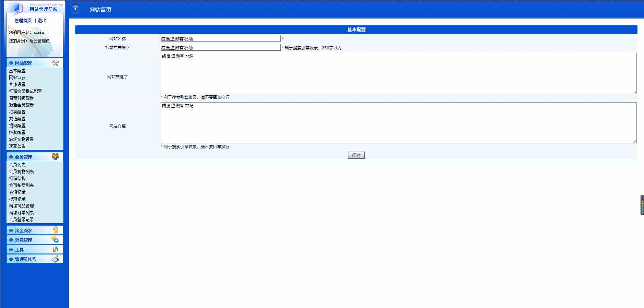The height and width of the screenshot is (308, 644).
Task: Go to 管理首页 in the sidebar
Action: [x=23, y=21]
